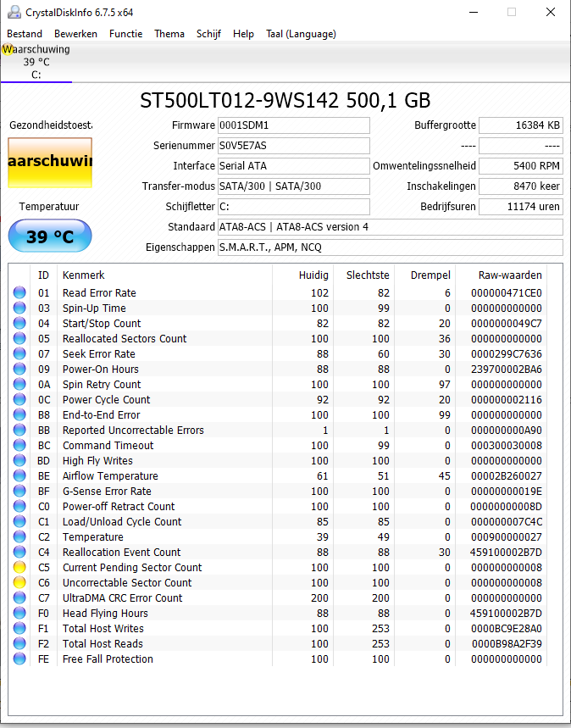Select the Uncorrectable Sector Count row text

[x=127, y=582]
